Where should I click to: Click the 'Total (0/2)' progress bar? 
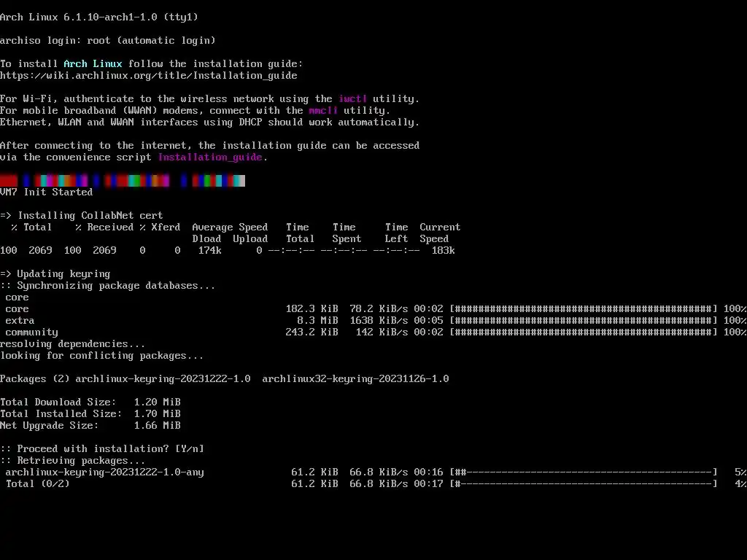[x=584, y=484]
